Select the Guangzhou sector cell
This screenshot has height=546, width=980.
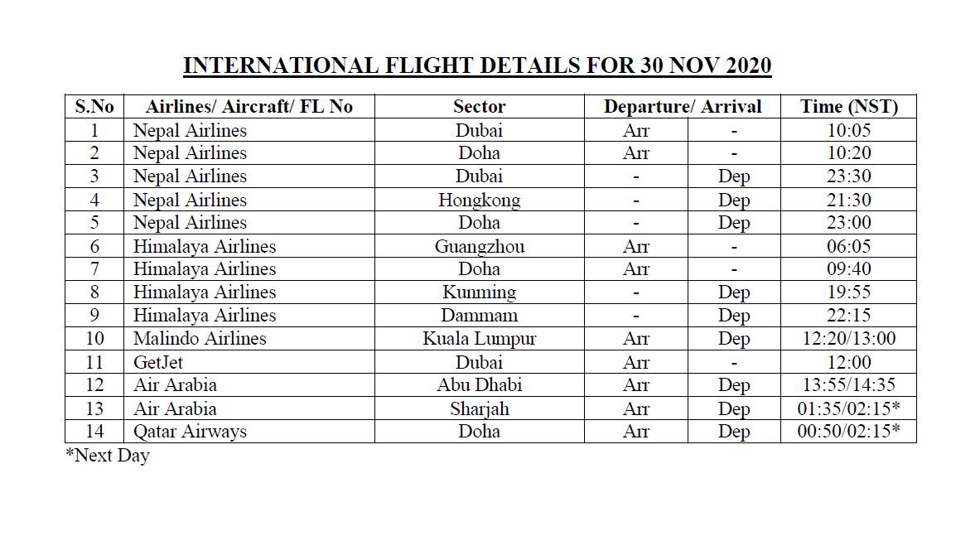tap(479, 246)
